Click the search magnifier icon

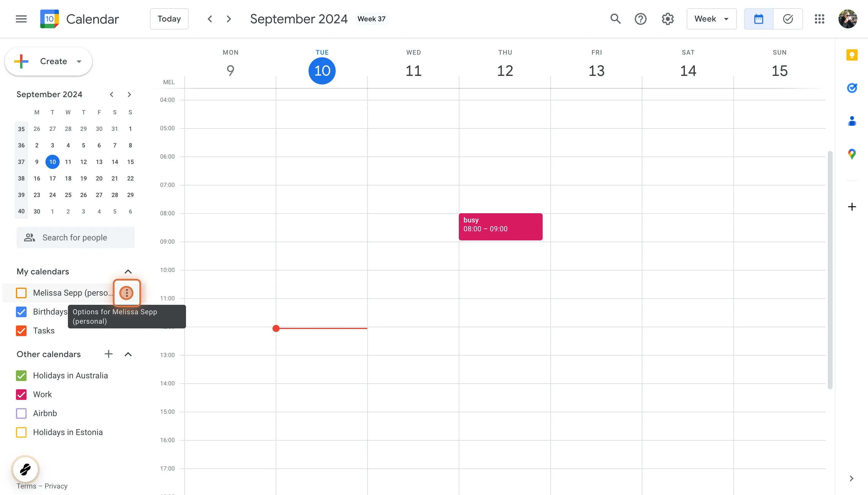pos(615,19)
